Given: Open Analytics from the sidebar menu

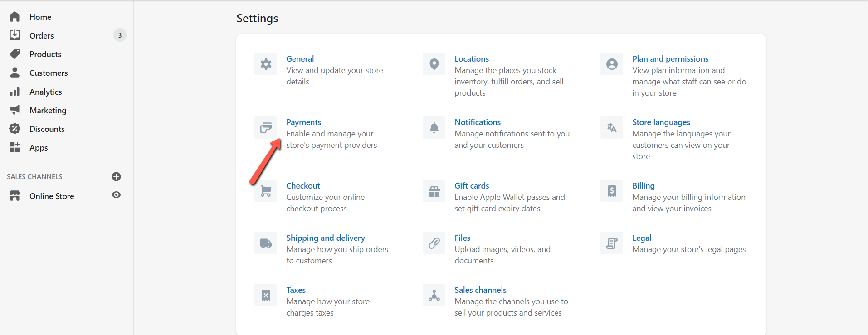Looking at the screenshot, I should [45, 92].
